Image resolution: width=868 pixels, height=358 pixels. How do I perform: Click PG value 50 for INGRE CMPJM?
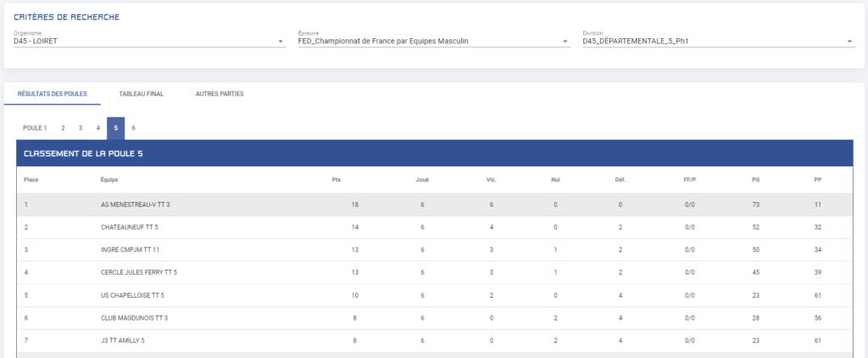(755, 250)
